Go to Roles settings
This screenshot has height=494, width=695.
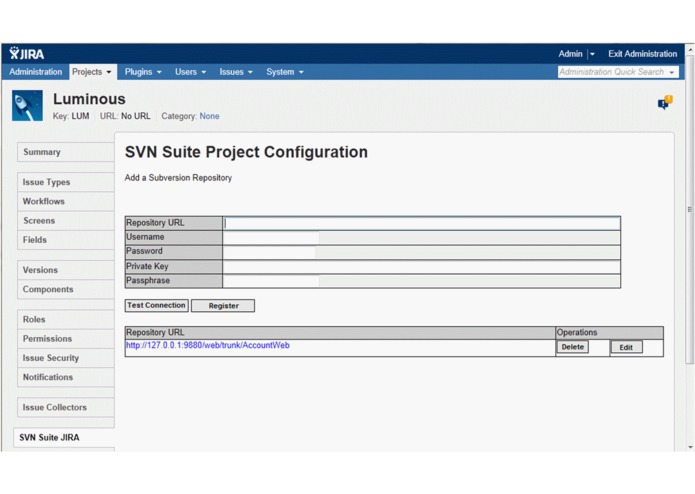click(x=66, y=319)
